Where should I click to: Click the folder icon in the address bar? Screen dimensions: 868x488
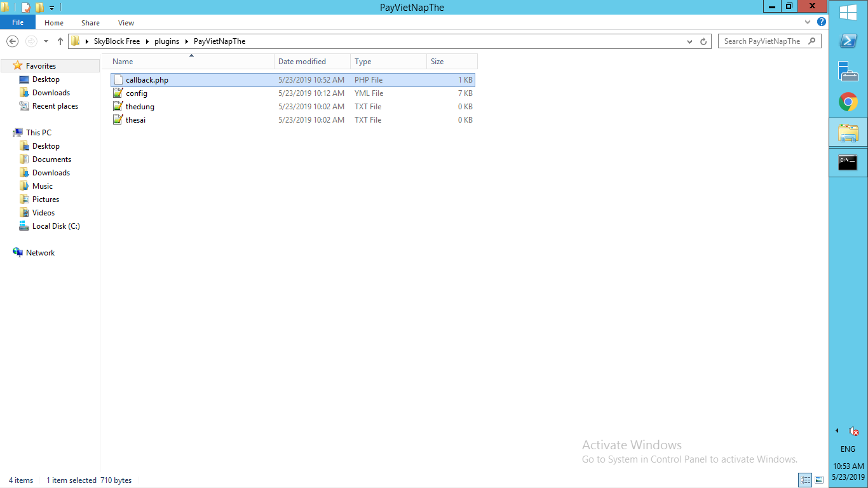pos(76,41)
